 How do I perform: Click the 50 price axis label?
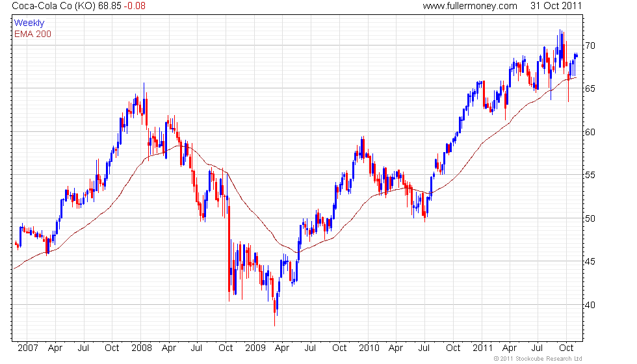[590, 218]
